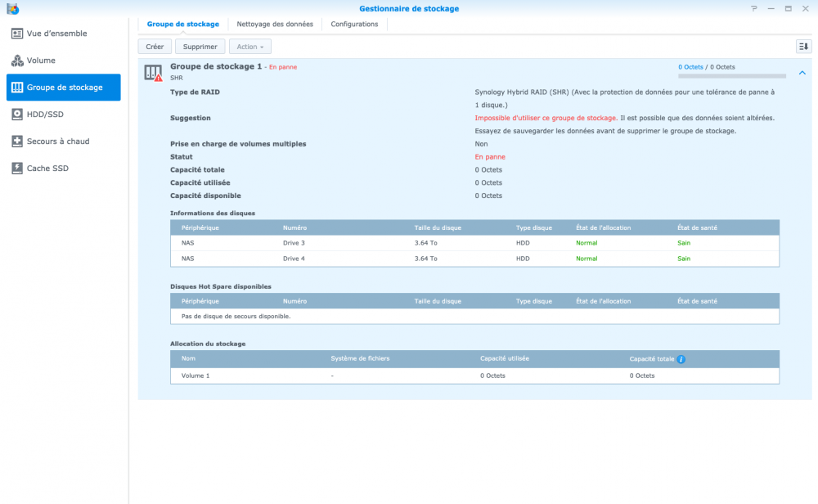Click the sort order icon at top right
Viewport: 818px width, 504px height.
(x=803, y=47)
